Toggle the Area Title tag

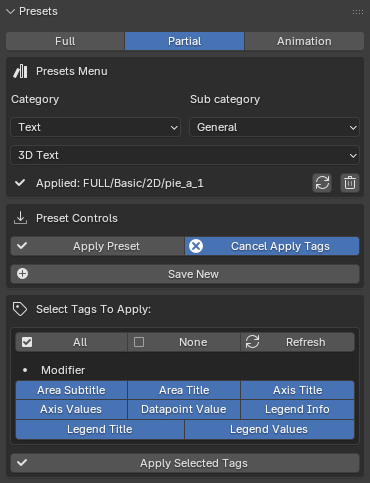184,390
